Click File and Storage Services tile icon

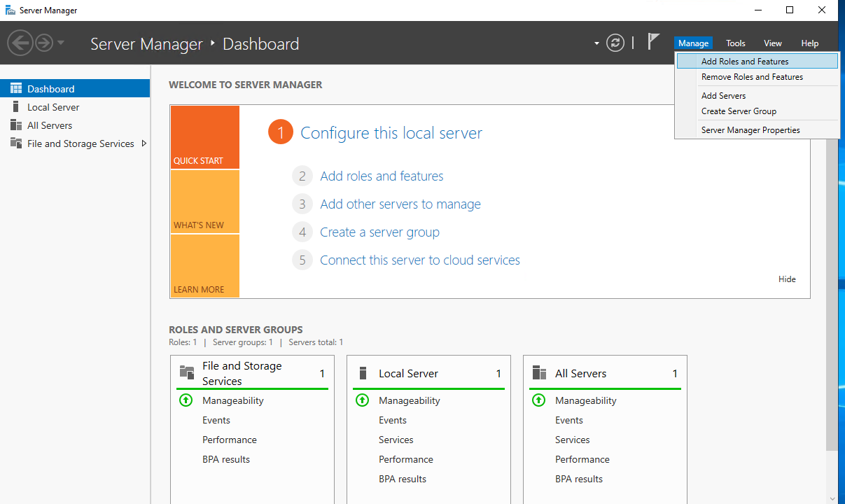pos(187,372)
